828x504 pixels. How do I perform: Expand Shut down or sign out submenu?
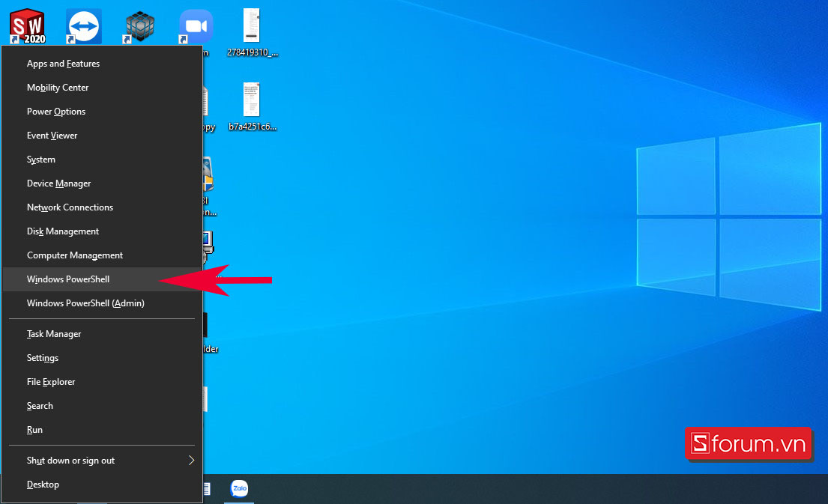coord(103,461)
